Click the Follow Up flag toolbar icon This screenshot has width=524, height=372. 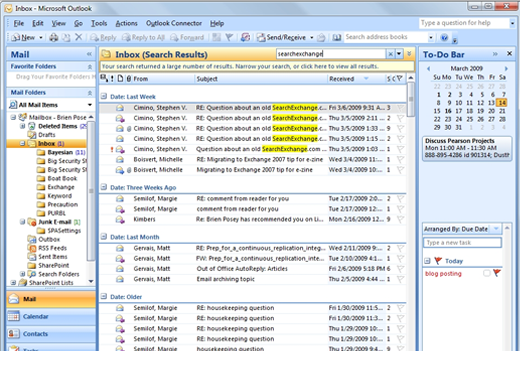point(229,37)
